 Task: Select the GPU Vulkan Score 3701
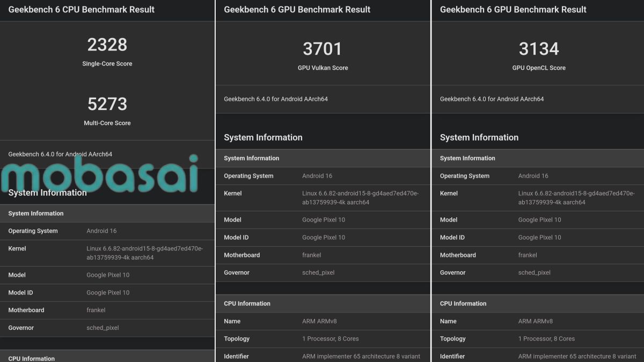323,49
